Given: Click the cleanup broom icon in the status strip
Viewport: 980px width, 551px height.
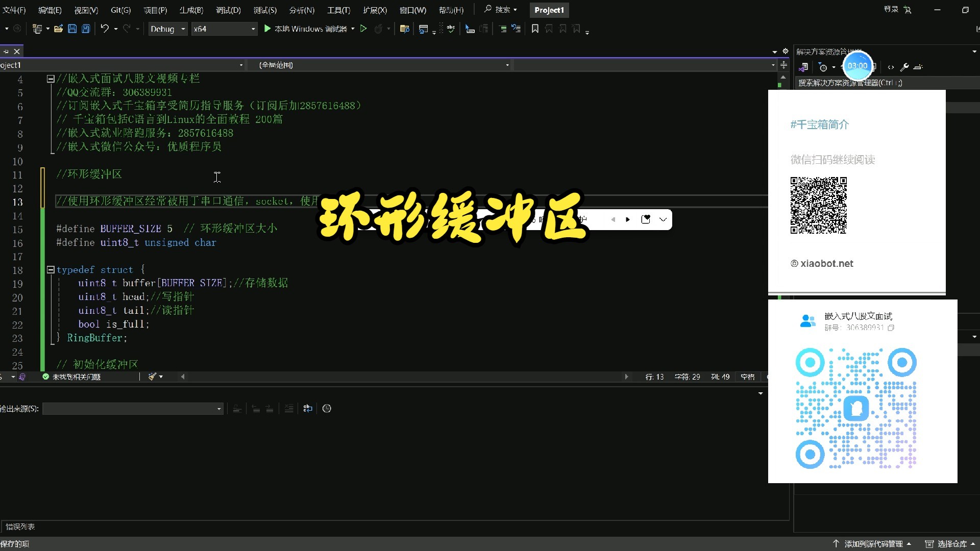Looking at the screenshot, I should (x=152, y=377).
